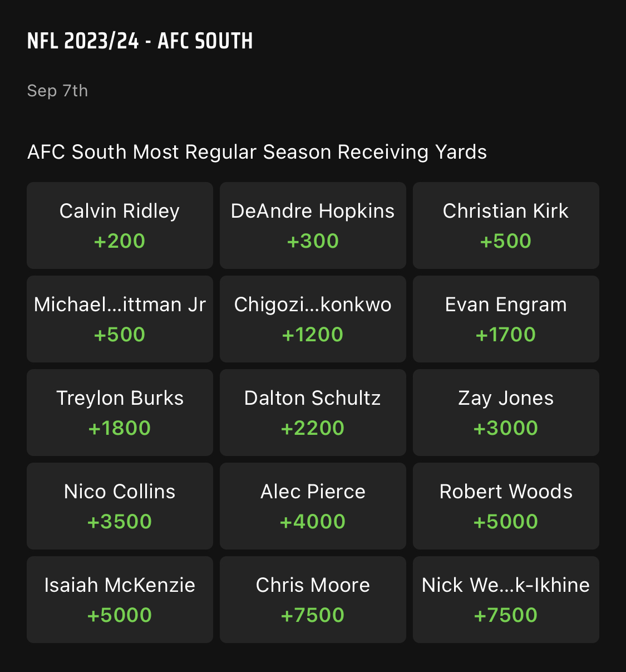Pick Nick Westbrook-Ikhine at +7500
Viewport: 626px width, 672px height.
[506, 599]
